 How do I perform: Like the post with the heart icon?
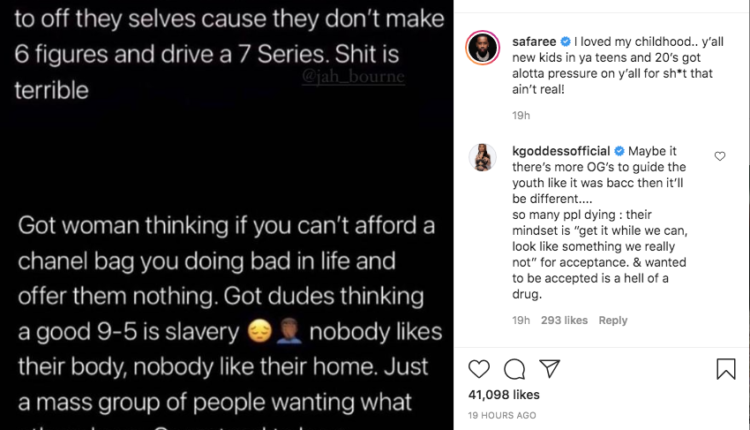pos(479,369)
